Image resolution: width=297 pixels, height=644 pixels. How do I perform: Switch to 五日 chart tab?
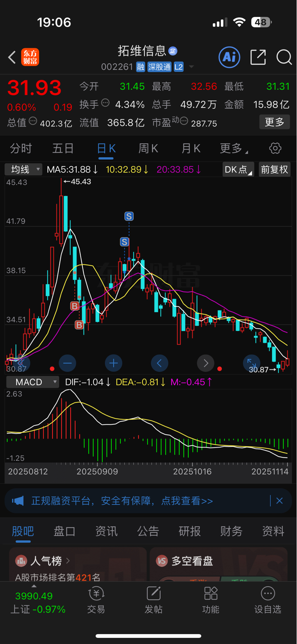(63, 148)
